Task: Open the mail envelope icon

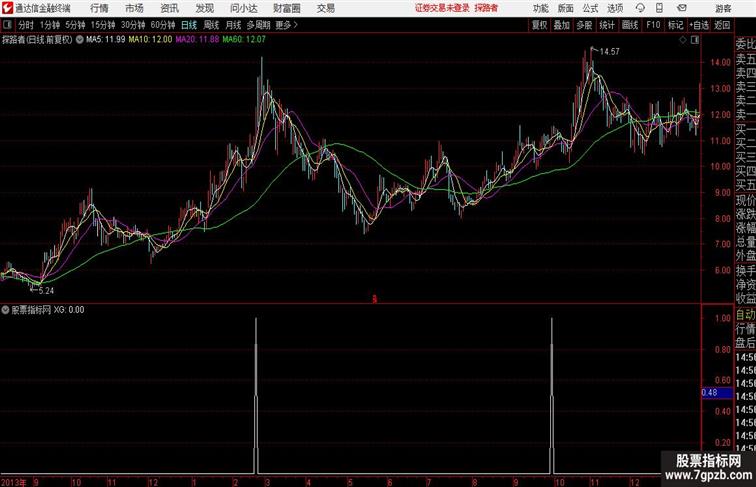Action: click(681, 8)
